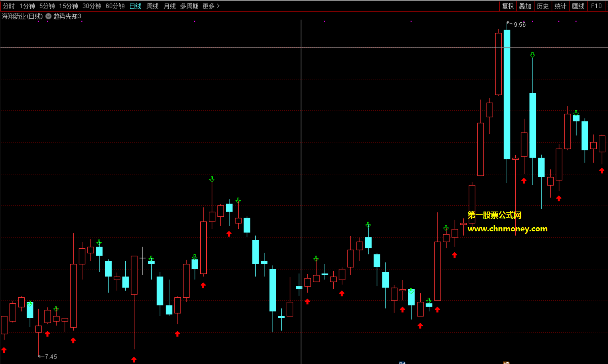
Task: Open the 历史 history button
Action: tap(543, 6)
